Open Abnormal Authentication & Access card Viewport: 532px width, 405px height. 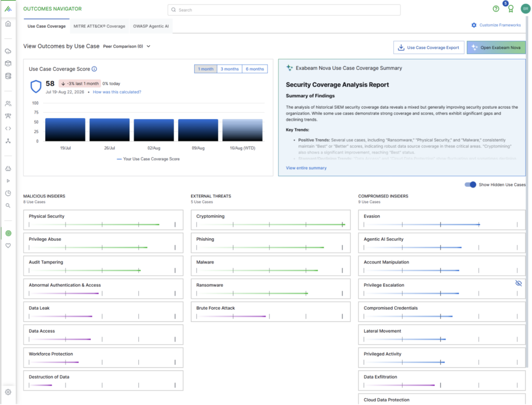tap(103, 289)
